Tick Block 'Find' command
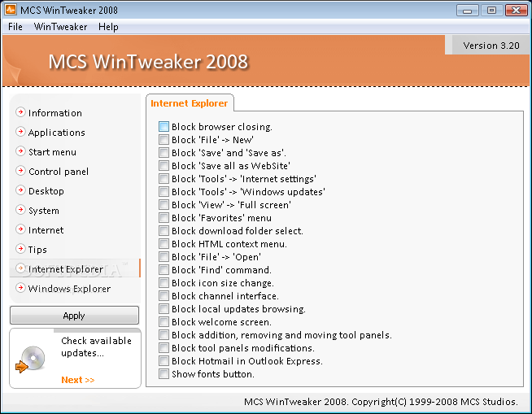 (x=164, y=269)
